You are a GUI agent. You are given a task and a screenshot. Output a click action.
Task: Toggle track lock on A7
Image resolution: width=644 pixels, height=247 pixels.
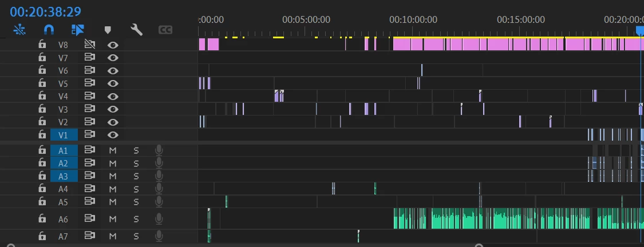[42, 236]
